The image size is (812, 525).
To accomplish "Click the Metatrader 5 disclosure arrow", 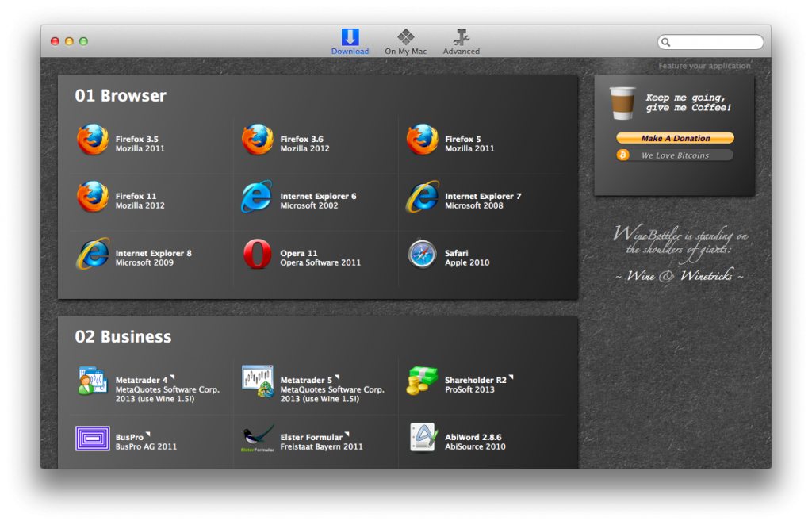I will point(337,377).
